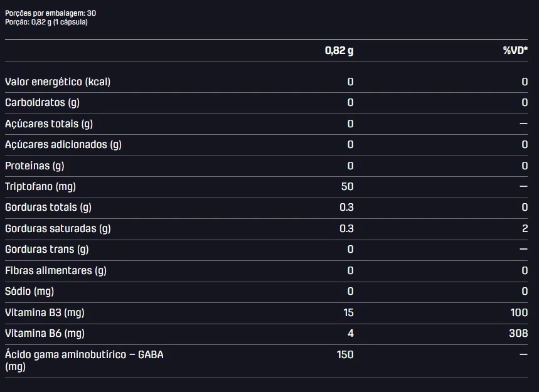Click the '%VD*' column header
Viewport: 539px width, 392px height.
515,51
